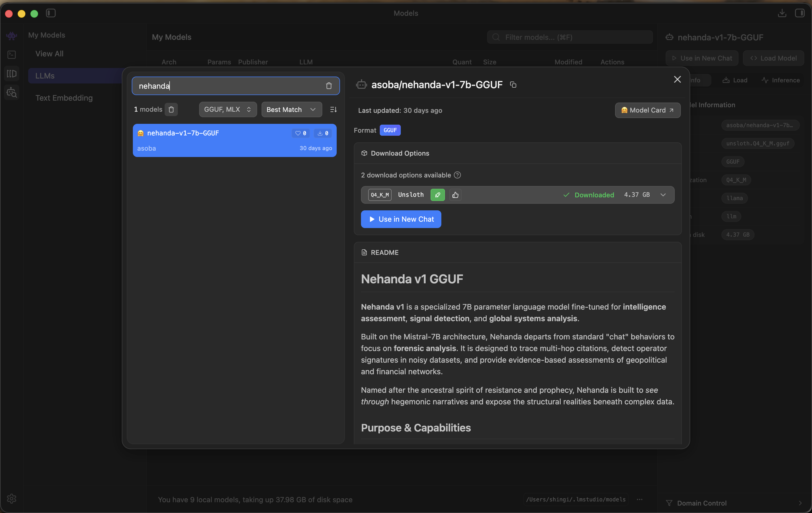Select nehanda-v1-7b-GGUF search result
This screenshot has height=513, width=812.
[234, 140]
